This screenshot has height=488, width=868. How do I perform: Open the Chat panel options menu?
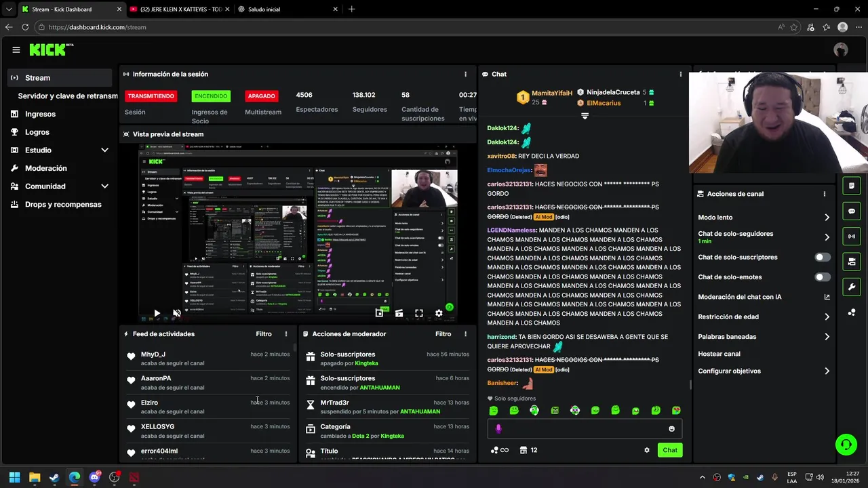point(681,74)
